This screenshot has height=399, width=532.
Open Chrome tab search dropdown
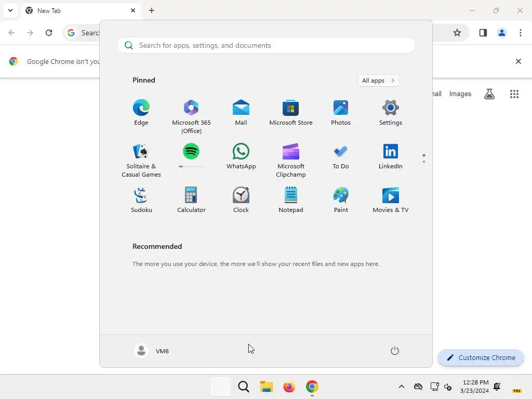tap(10, 10)
